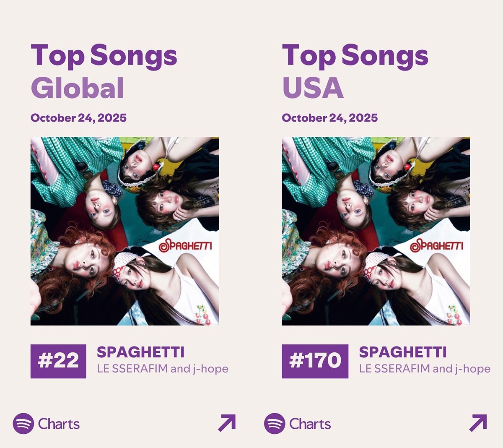Click the #170 rank badge
Screen dimensions: 503x448
[315, 361]
